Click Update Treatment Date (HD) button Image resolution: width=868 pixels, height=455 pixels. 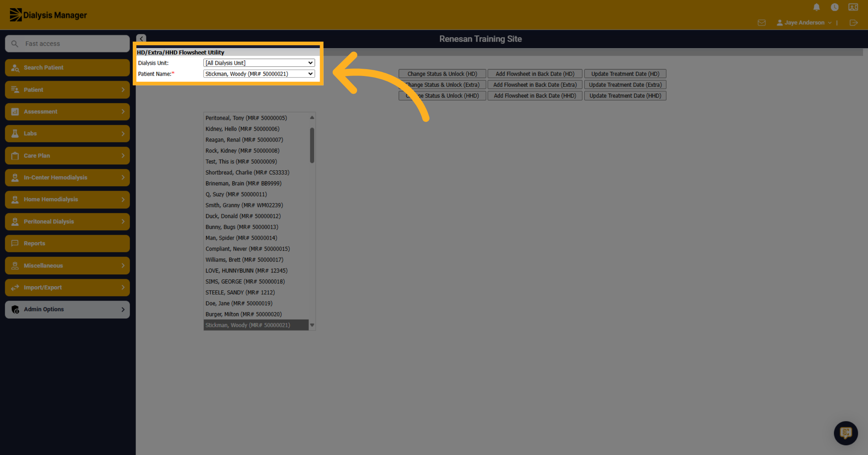point(625,74)
